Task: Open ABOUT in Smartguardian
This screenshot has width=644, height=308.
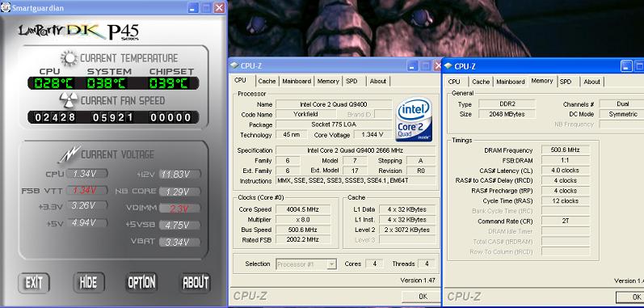Action: (x=196, y=283)
